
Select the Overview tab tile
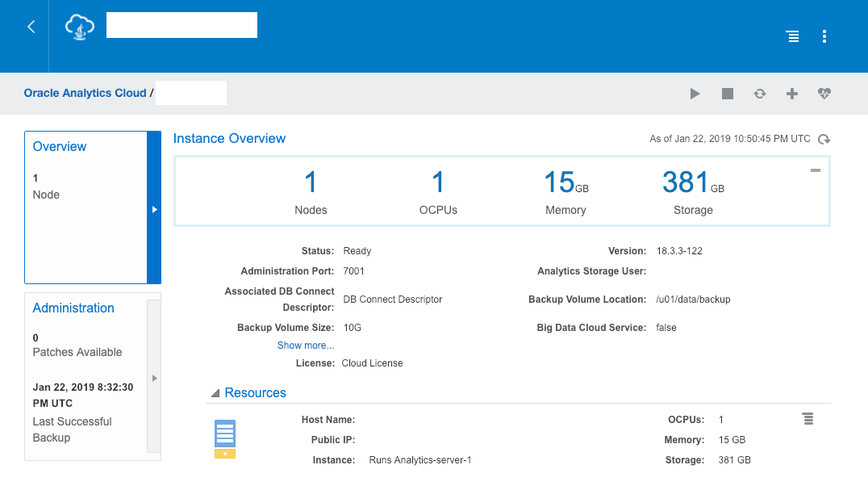click(x=86, y=207)
